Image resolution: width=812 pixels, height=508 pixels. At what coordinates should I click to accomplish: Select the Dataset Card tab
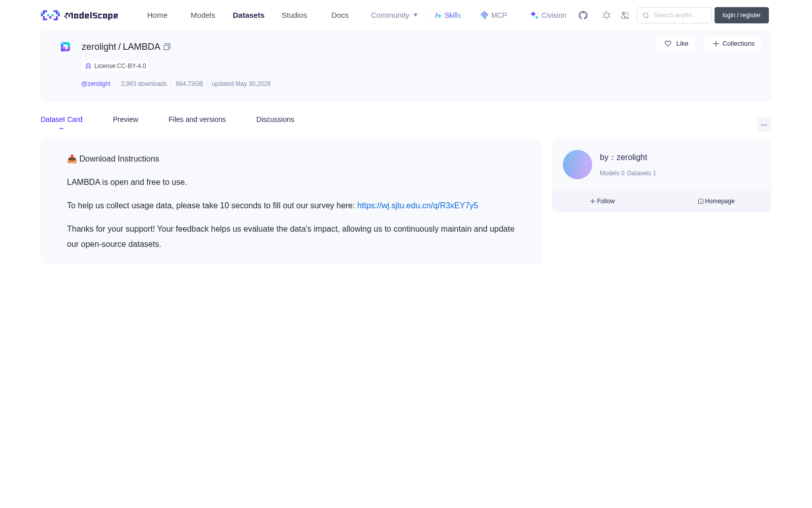coord(61,119)
